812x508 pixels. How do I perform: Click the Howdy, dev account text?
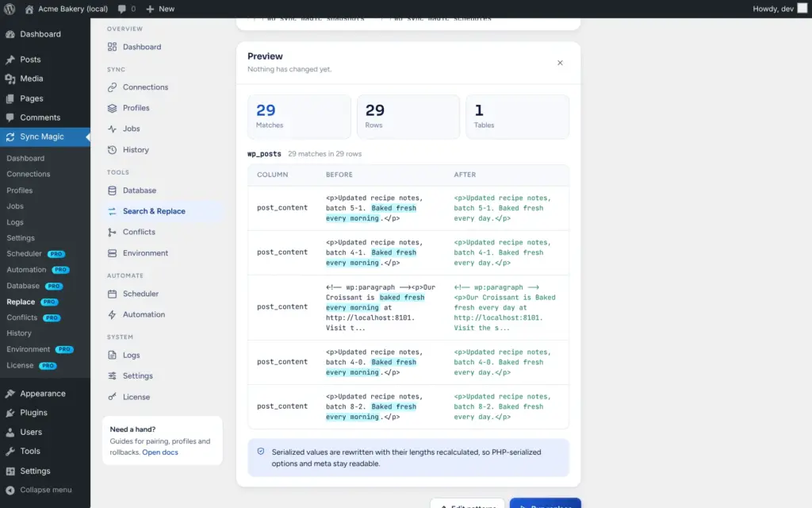tap(773, 9)
